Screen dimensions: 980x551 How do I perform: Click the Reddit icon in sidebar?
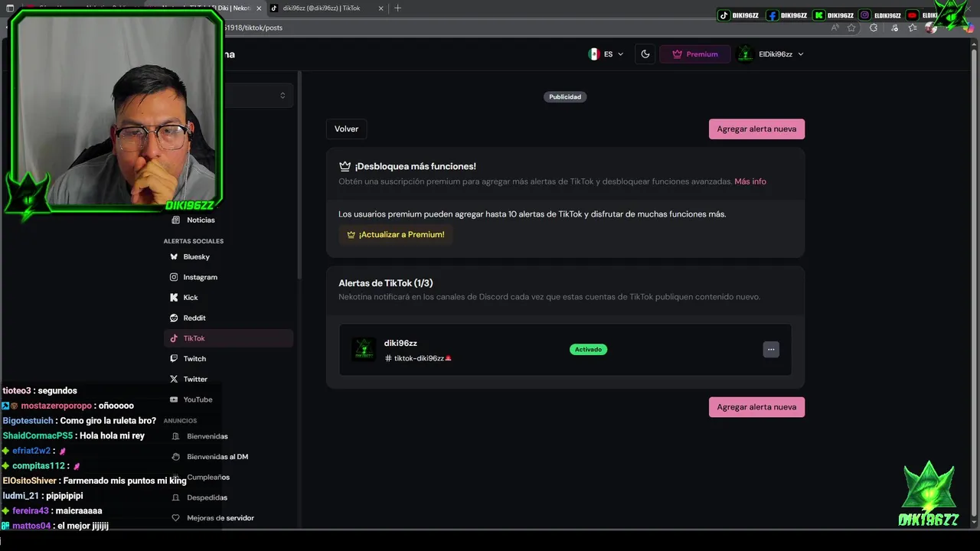[x=174, y=318]
